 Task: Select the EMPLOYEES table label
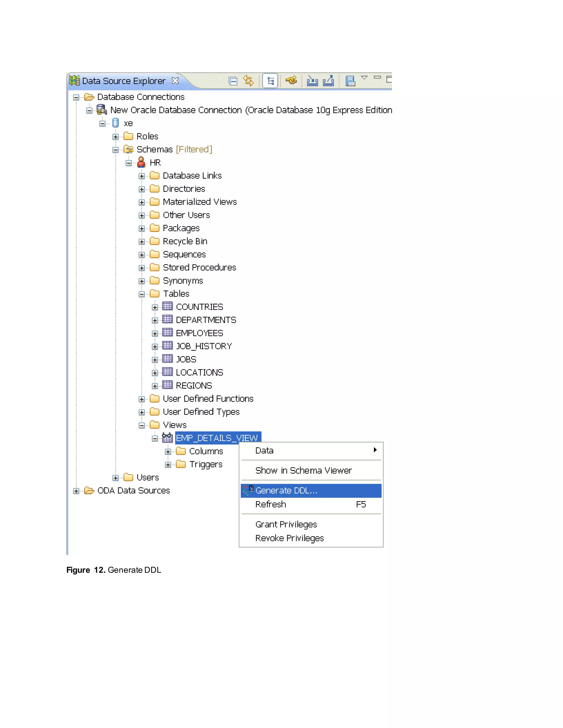click(x=200, y=333)
